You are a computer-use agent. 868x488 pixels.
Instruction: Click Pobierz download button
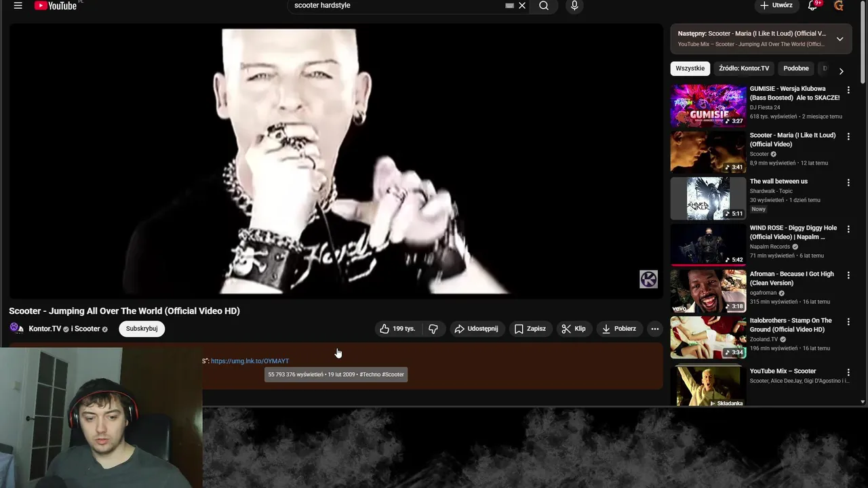[x=619, y=329]
